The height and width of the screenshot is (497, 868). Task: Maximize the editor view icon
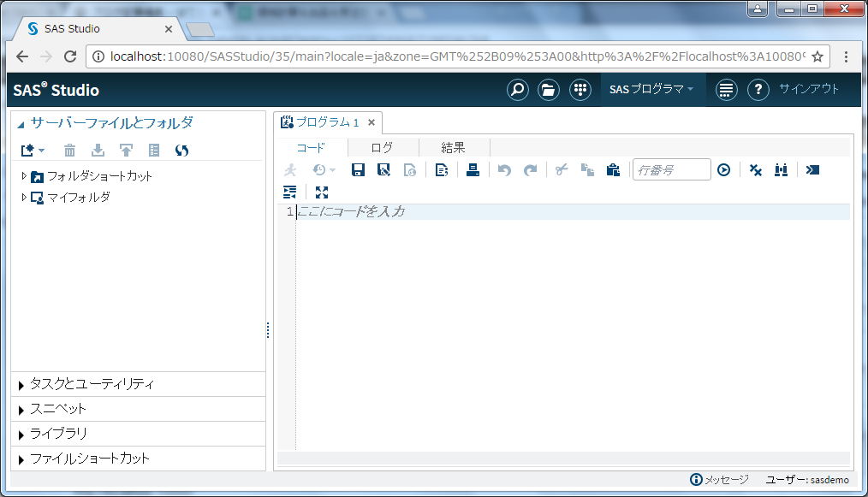coord(322,192)
